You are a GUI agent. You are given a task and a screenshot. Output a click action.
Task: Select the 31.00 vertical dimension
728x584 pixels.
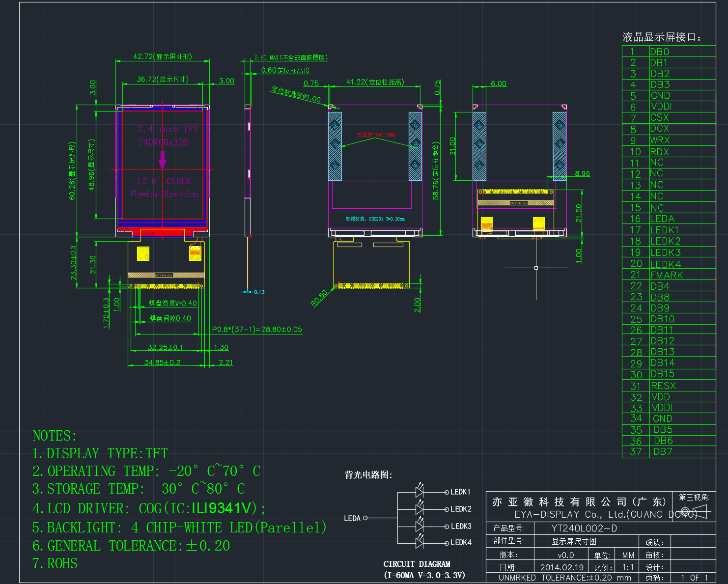[x=452, y=146]
